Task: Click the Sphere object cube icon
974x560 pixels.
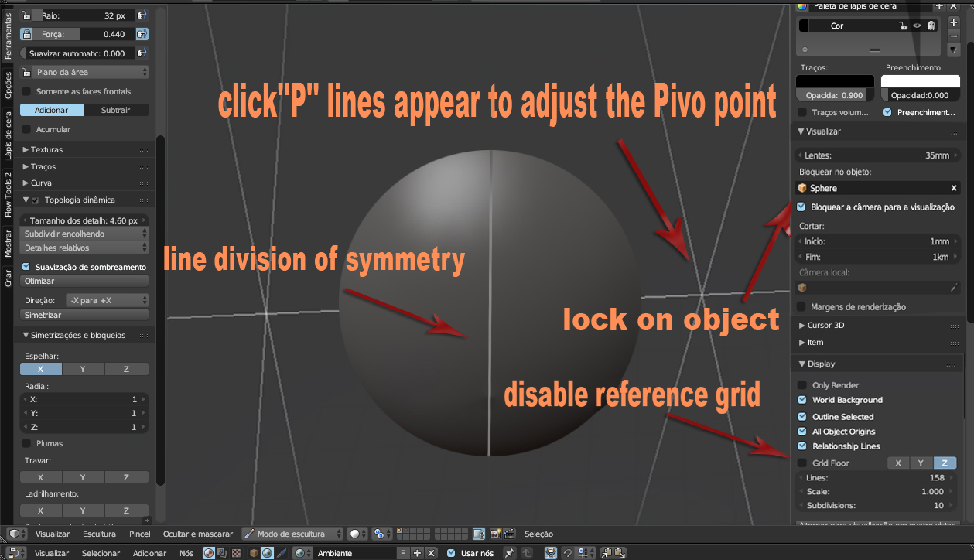Action: [x=803, y=188]
